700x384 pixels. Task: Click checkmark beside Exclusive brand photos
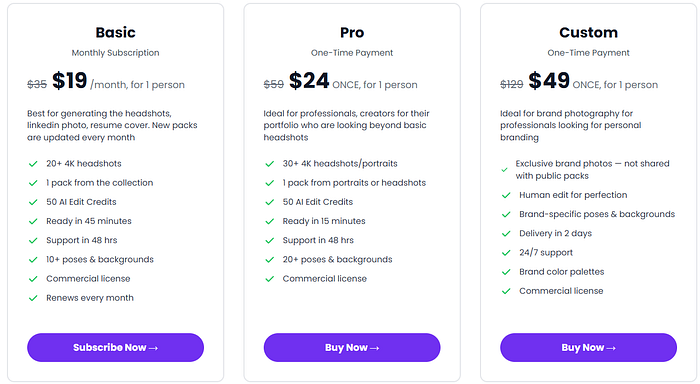click(x=504, y=170)
